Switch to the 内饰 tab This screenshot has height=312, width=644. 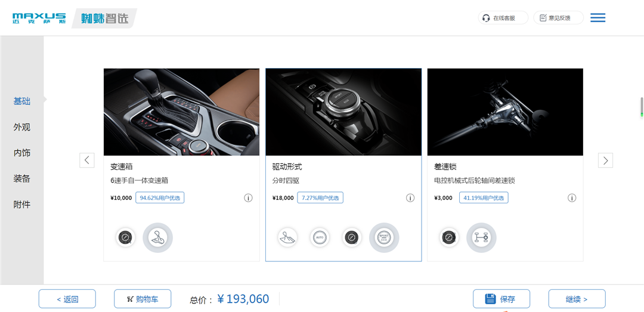22,153
